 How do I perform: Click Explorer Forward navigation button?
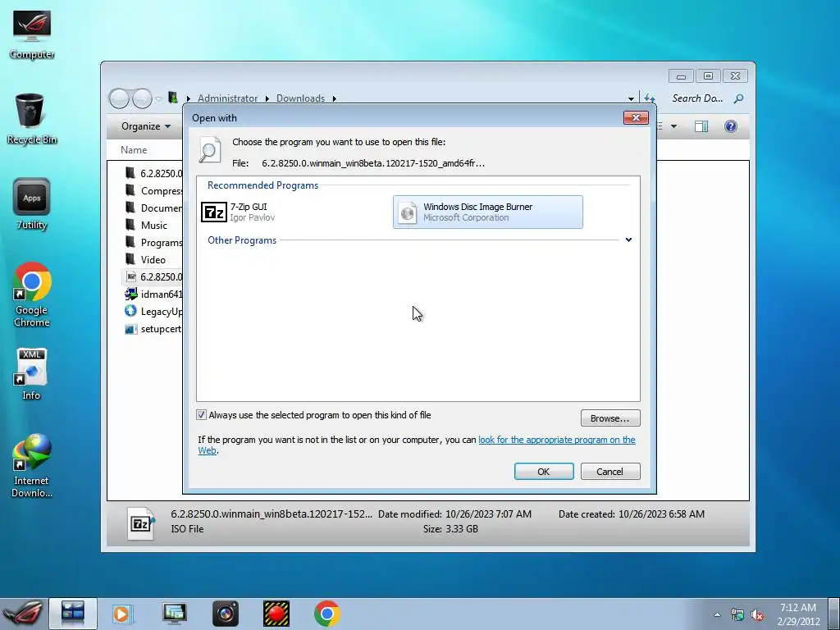(142, 98)
